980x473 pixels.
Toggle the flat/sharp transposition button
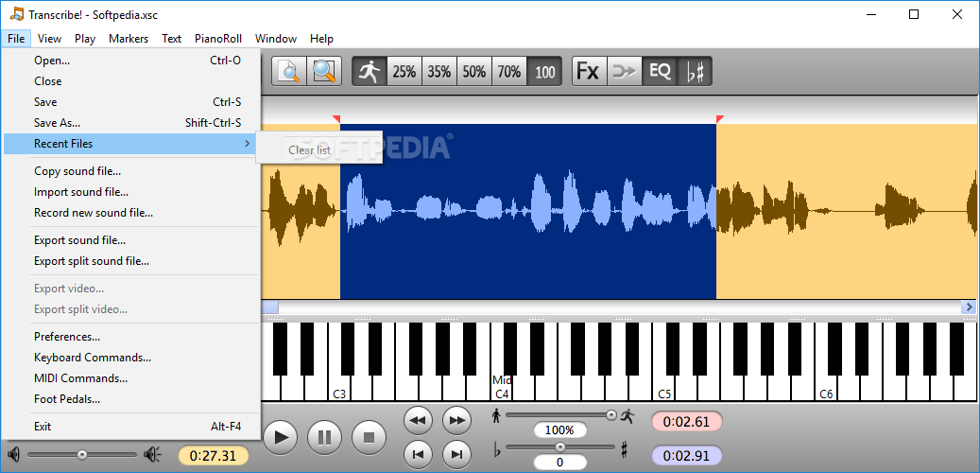pos(695,71)
